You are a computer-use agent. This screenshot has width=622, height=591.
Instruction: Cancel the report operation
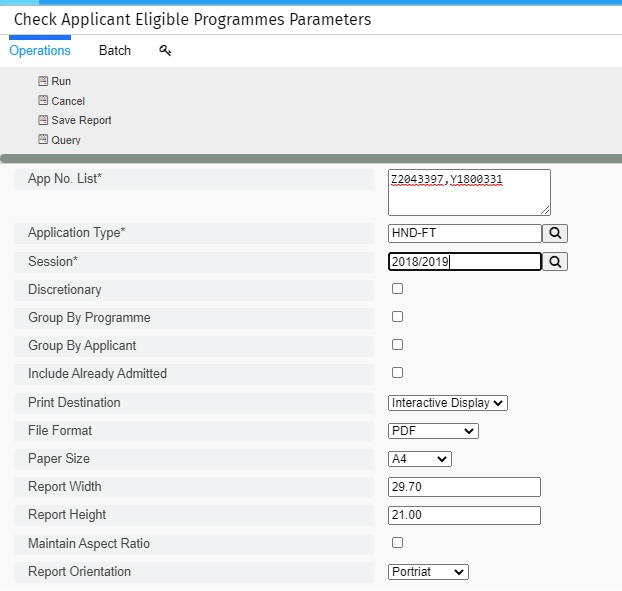point(68,101)
